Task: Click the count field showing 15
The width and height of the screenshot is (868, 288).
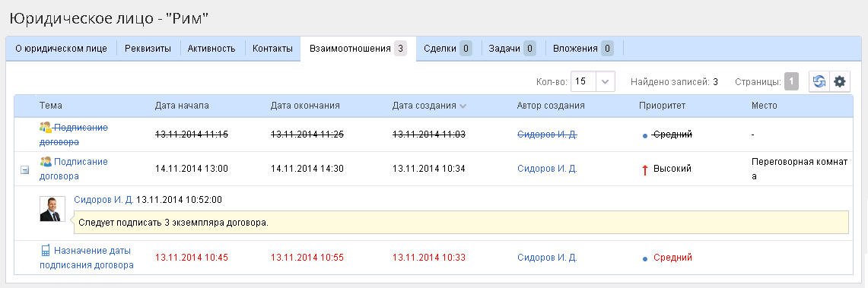Action: click(583, 82)
